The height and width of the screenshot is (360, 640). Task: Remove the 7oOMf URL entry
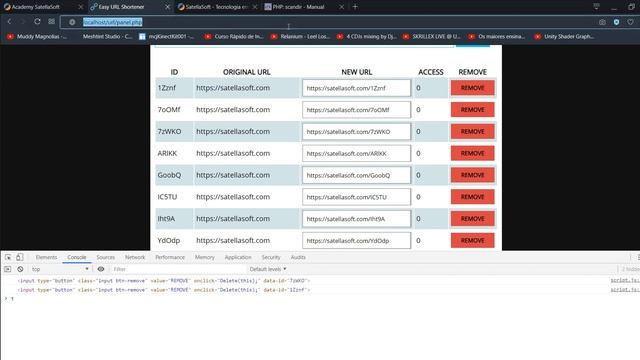472,110
